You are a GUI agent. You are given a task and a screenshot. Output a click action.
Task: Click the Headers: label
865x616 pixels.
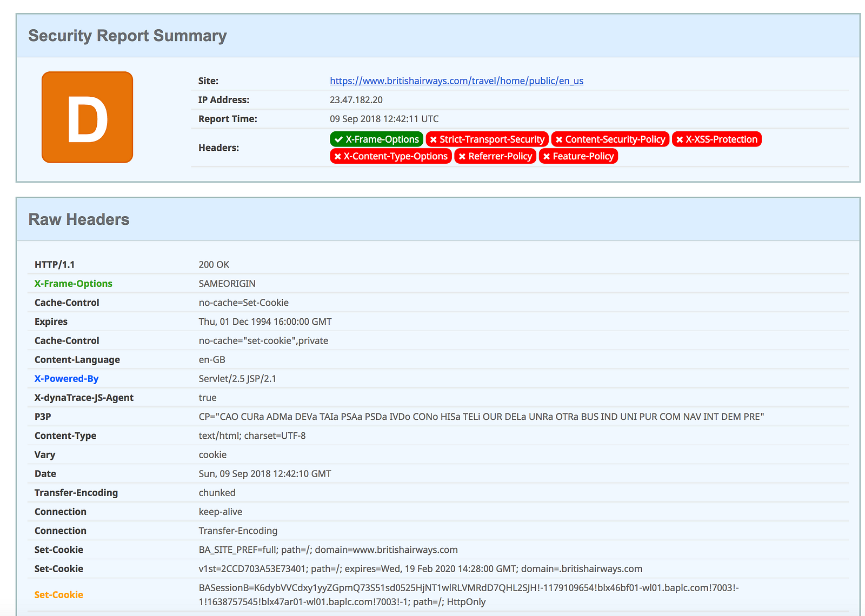(x=218, y=148)
